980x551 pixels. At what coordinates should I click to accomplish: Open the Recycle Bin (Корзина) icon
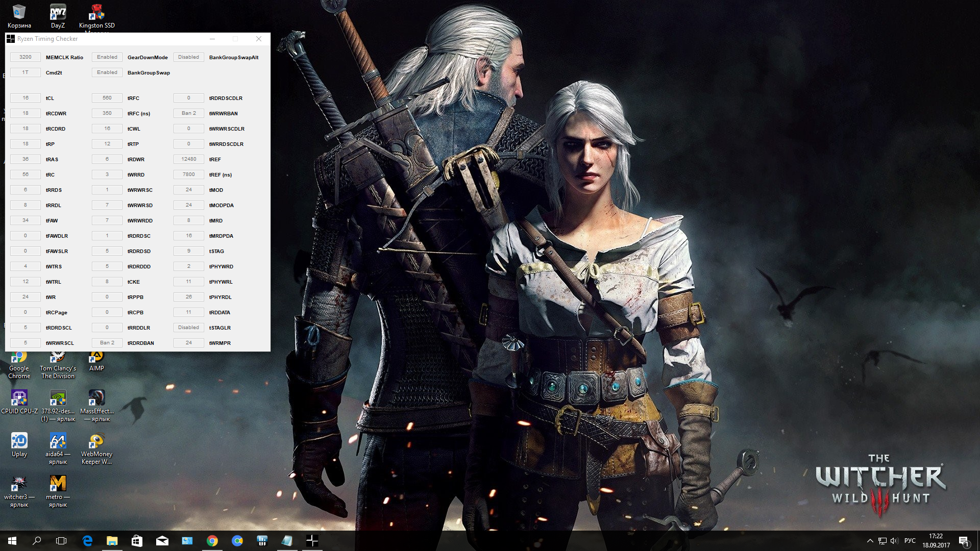(x=19, y=13)
